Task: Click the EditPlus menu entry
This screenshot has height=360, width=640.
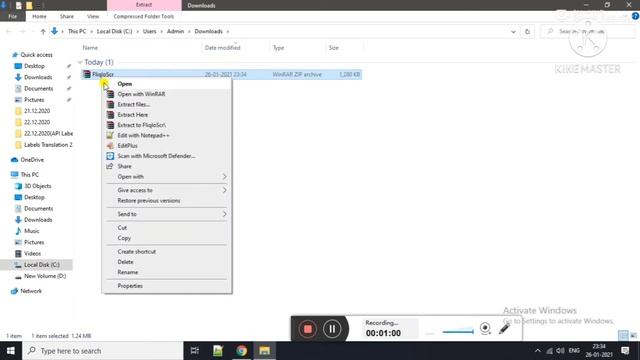Action: coord(127,146)
